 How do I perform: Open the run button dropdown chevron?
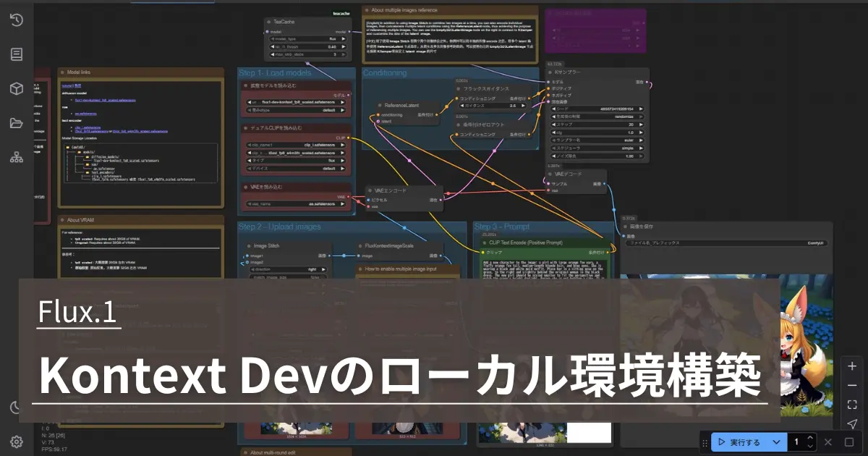point(777,442)
